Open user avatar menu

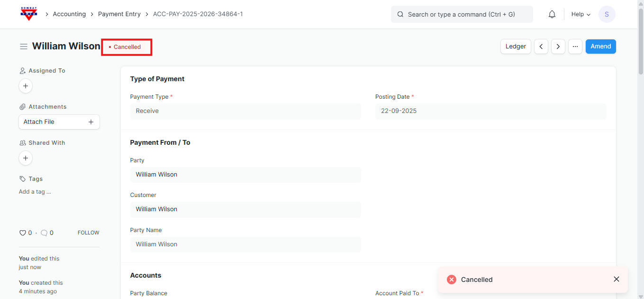[607, 14]
